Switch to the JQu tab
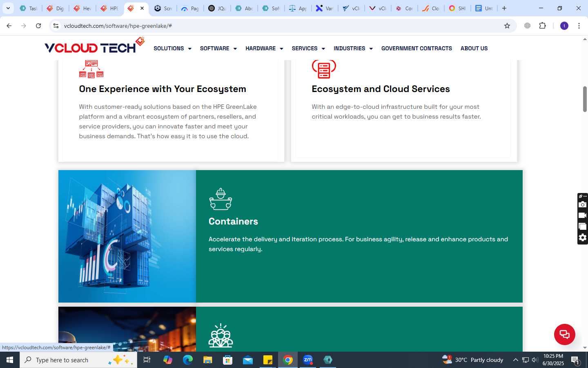Viewport: 588px width, 368px height. (217, 8)
